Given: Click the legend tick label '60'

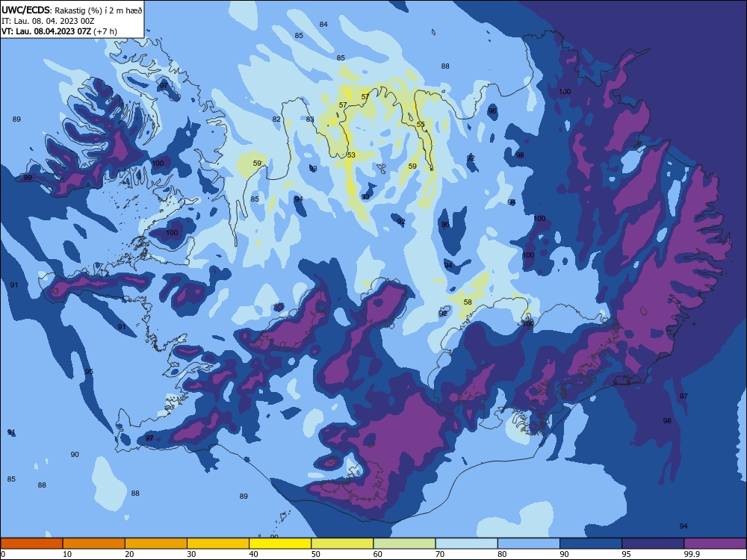Looking at the screenshot, I should (x=378, y=554).
